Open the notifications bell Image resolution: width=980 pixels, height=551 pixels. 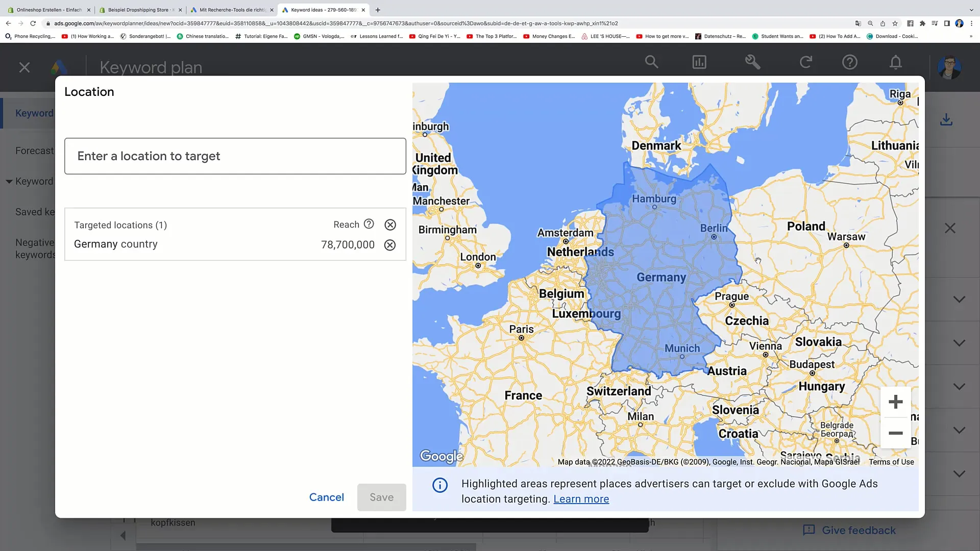tap(896, 62)
